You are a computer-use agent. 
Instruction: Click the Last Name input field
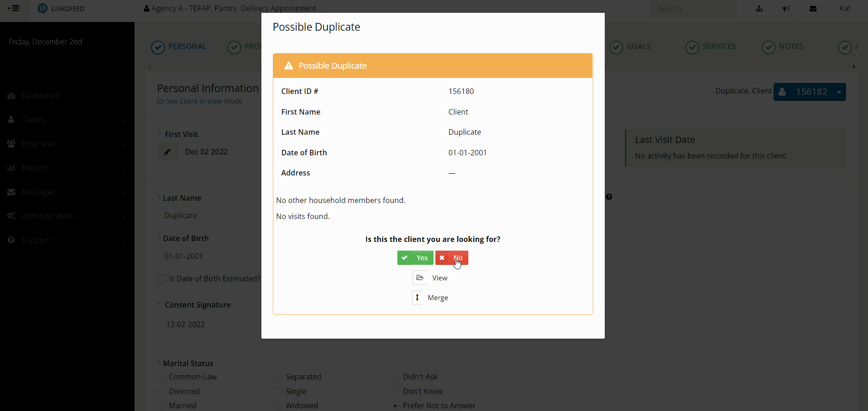pos(209,215)
